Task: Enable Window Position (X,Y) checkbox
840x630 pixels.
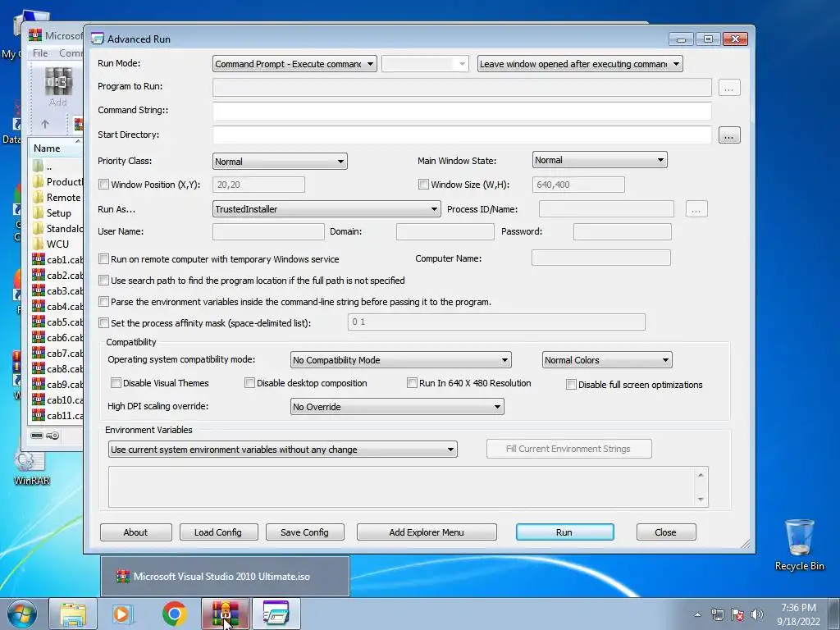Action: tap(103, 185)
